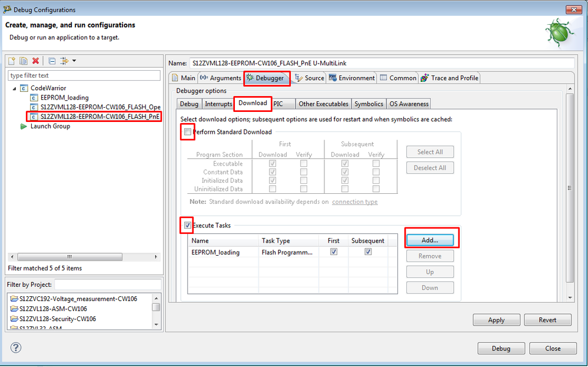
Task: Open the connection type link
Action: tap(354, 201)
